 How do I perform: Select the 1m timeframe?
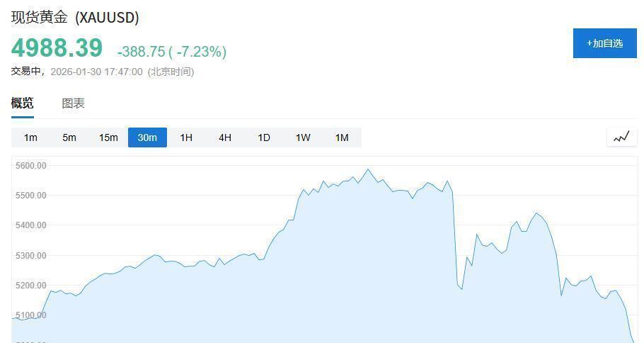pos(30,137)
